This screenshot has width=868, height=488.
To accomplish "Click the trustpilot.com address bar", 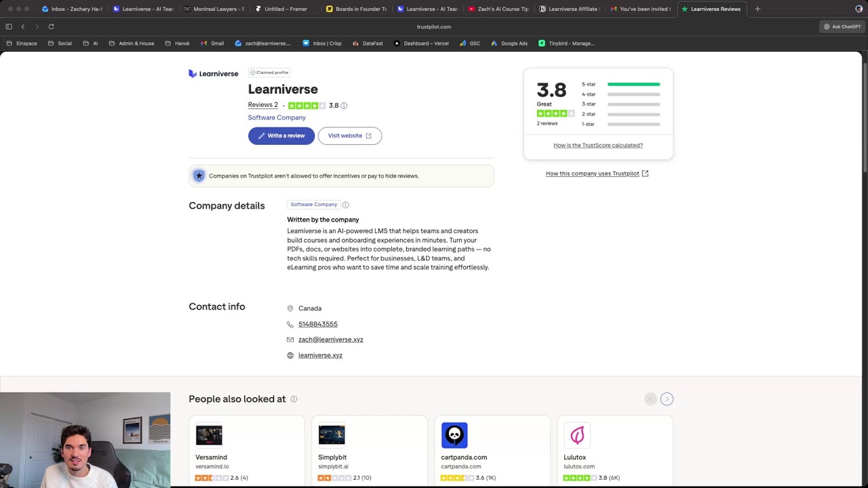I will (x=434, y=26).
